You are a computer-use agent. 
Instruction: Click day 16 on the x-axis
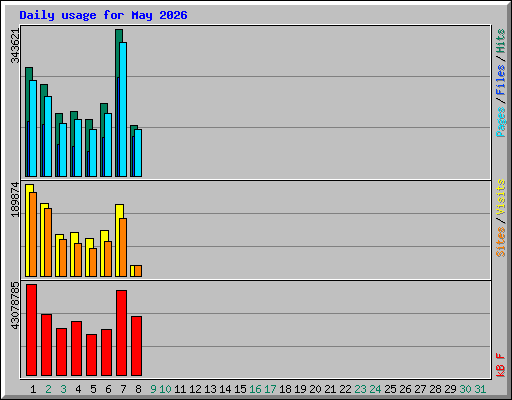[x=255, y=389]
